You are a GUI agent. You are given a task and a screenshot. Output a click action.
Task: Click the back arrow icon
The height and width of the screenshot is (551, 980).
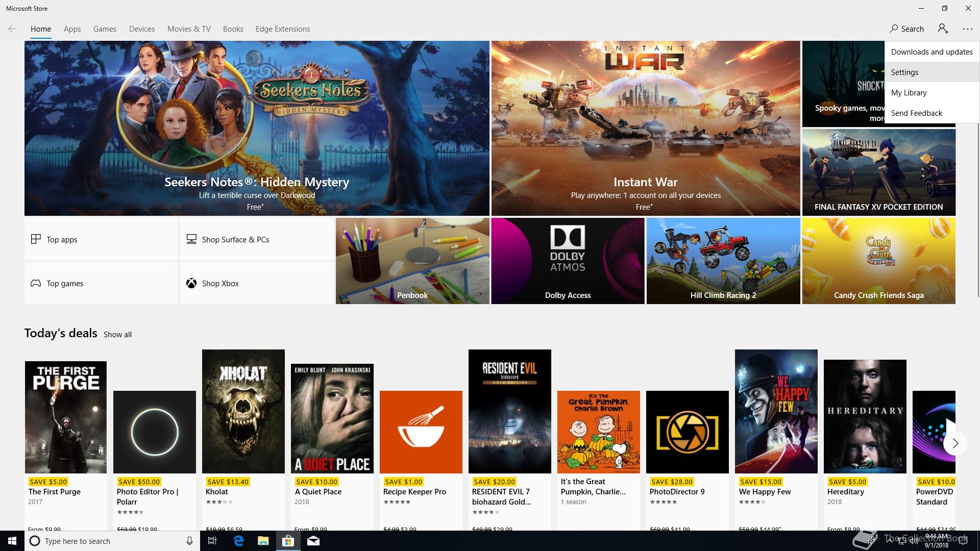(x=12, y=29)
